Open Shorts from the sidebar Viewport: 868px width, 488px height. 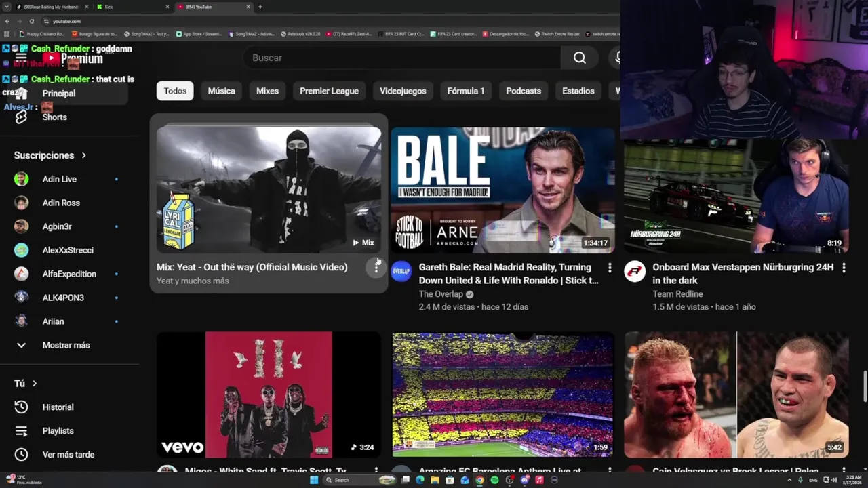(x=69, y=117)
